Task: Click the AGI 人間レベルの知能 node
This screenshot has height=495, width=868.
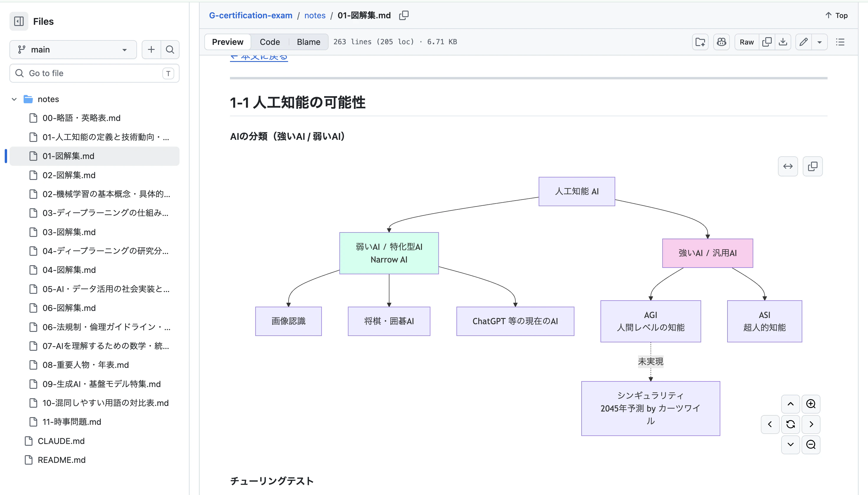Action: click(651, 321)
